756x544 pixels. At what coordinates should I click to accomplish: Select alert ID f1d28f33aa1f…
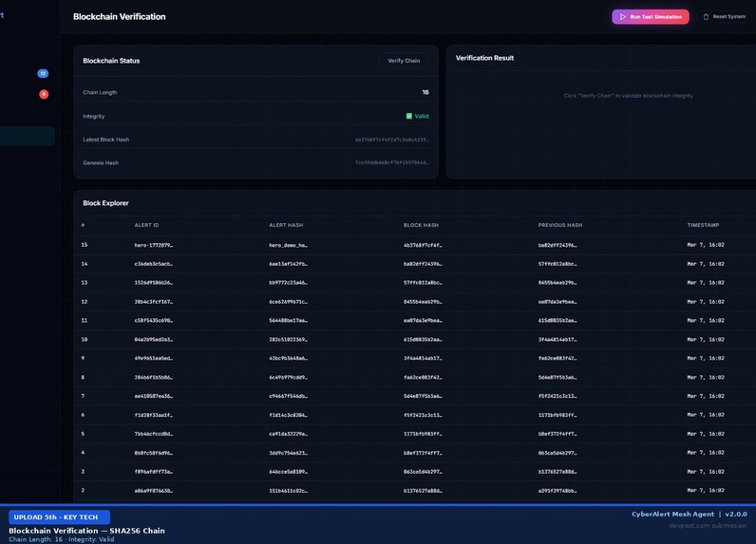coord(153,415)
